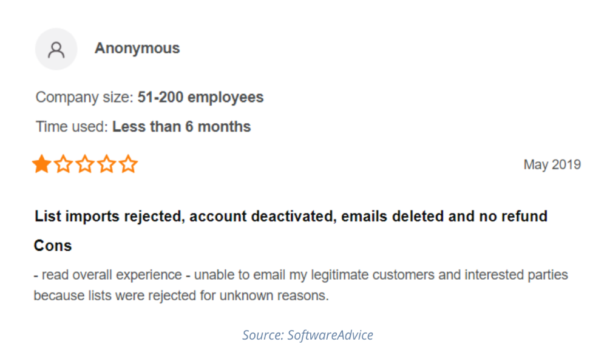Click the Anonymous reviewer name
This screenshot has height=364, width=607.
pos(137,49)
